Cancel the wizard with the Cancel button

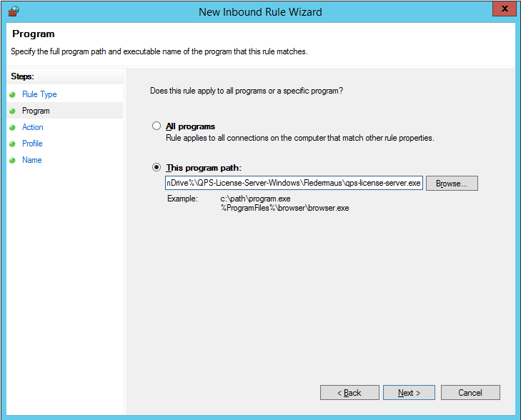click(x=470, y=393)
